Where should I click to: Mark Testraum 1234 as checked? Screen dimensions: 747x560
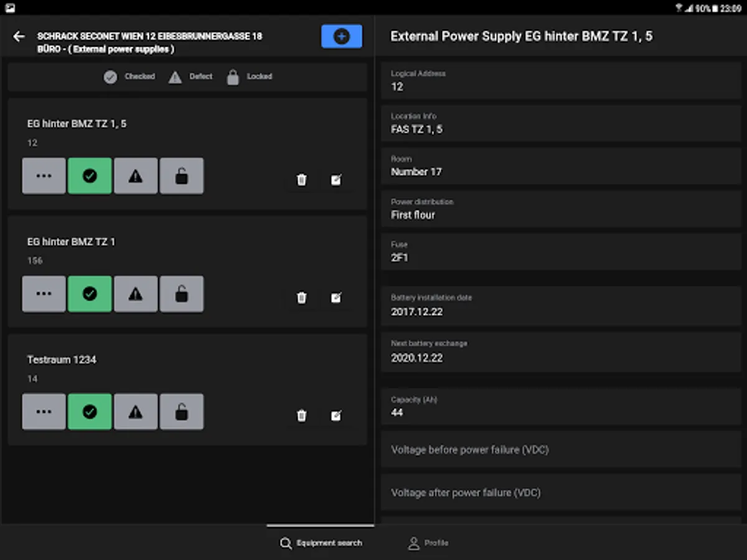point(90,412)
